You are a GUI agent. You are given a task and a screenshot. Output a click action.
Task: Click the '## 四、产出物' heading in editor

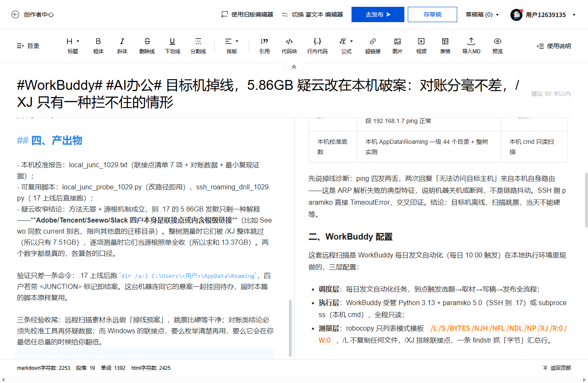pos(49,140)
